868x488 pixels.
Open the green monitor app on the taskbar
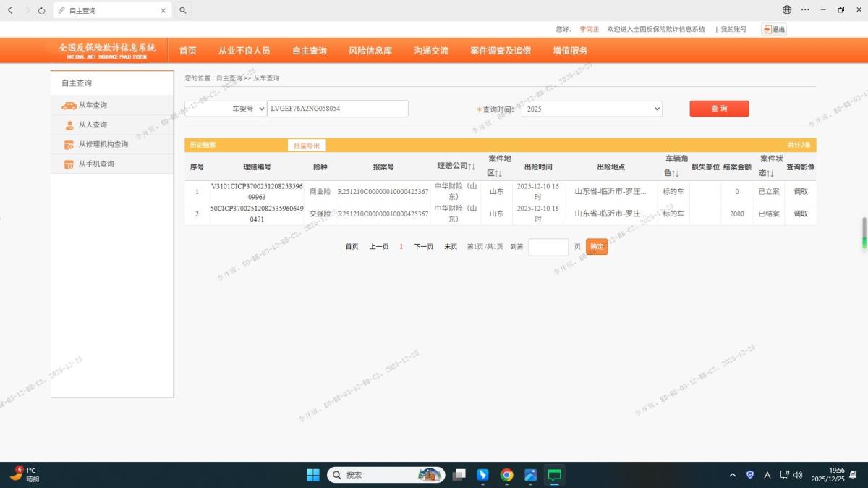tap(555, 475)
